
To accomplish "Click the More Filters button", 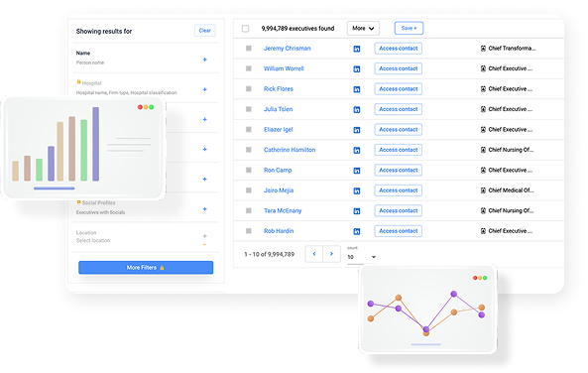I will (146, 268).
